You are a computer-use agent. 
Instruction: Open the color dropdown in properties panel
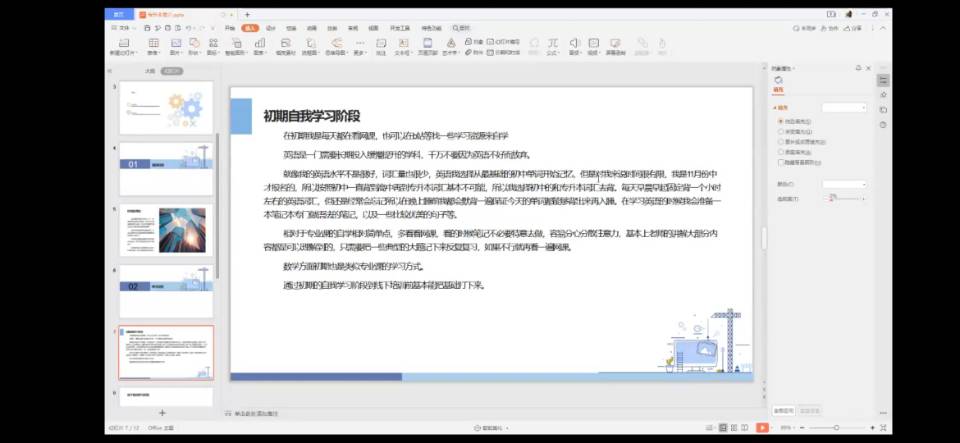click(x=843, y=184)
